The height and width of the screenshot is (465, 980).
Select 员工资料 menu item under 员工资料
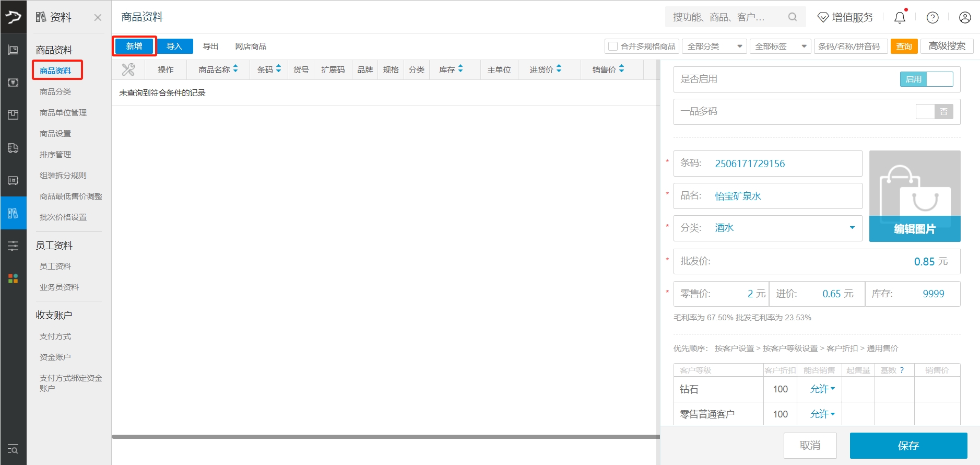pos(55,266)
